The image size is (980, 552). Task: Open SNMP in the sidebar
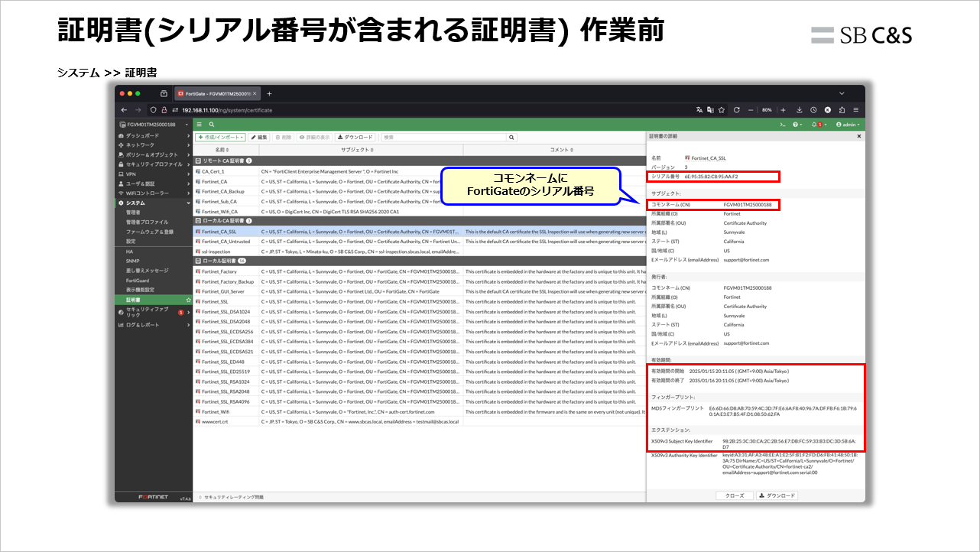pyautogui.click(x=133, y=261)
